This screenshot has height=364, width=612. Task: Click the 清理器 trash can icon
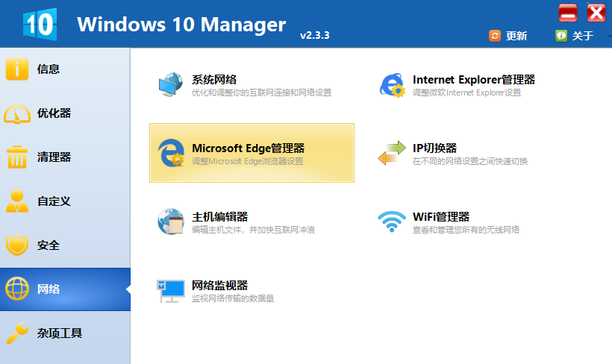[17, 157]
